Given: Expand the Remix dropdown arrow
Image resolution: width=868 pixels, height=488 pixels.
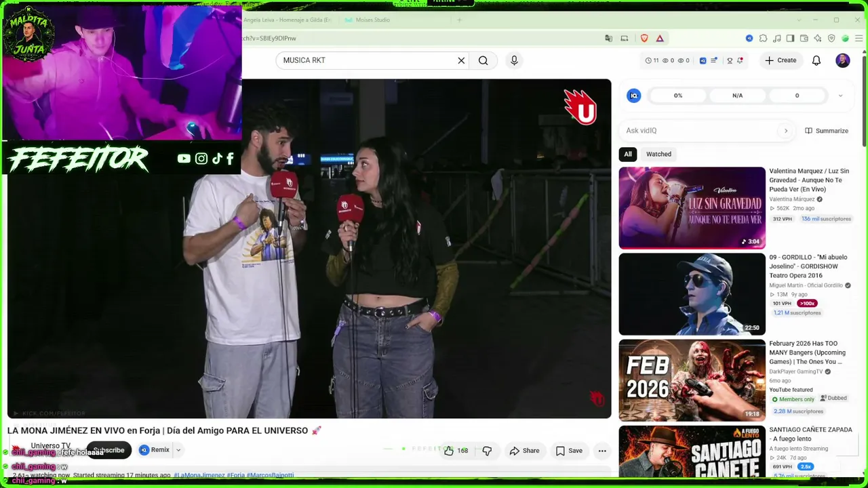Looking at the screenshot, I should [178, 450].
